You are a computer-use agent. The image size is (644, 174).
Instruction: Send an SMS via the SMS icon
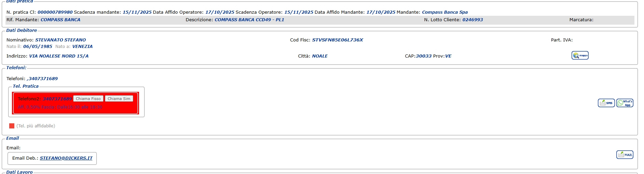point(606,103)
